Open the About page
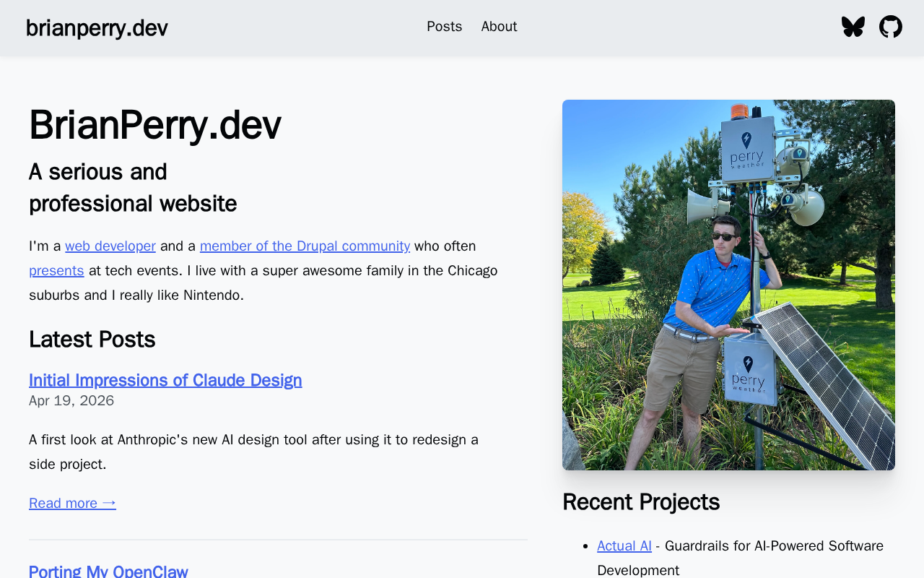The height and width of the screenshot is (578, 924). tap(499, 27)
